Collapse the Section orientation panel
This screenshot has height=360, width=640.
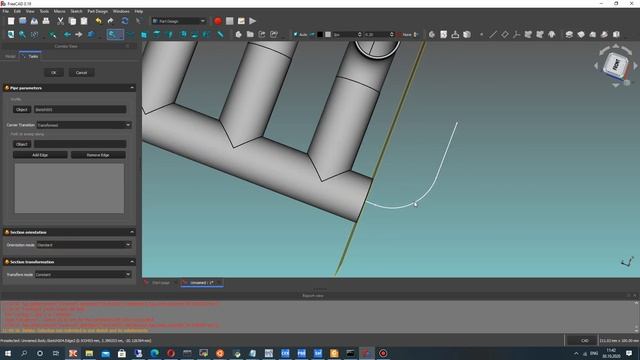[131, 232]
